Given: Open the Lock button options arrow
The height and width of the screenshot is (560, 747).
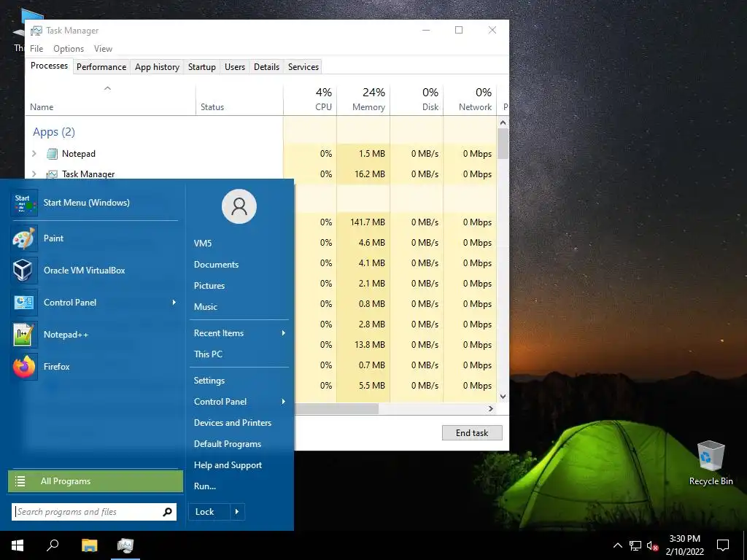Looking at the screenshot, I should tap(237, 512).
